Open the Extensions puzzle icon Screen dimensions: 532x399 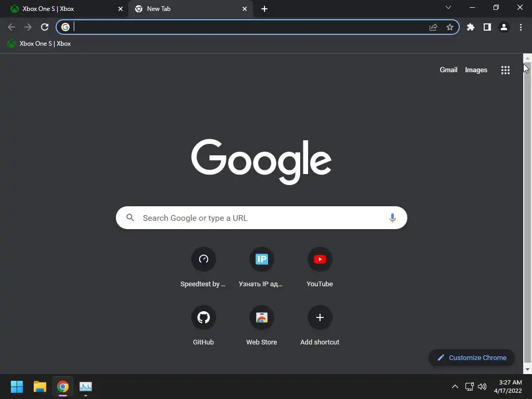coord(471,27)
